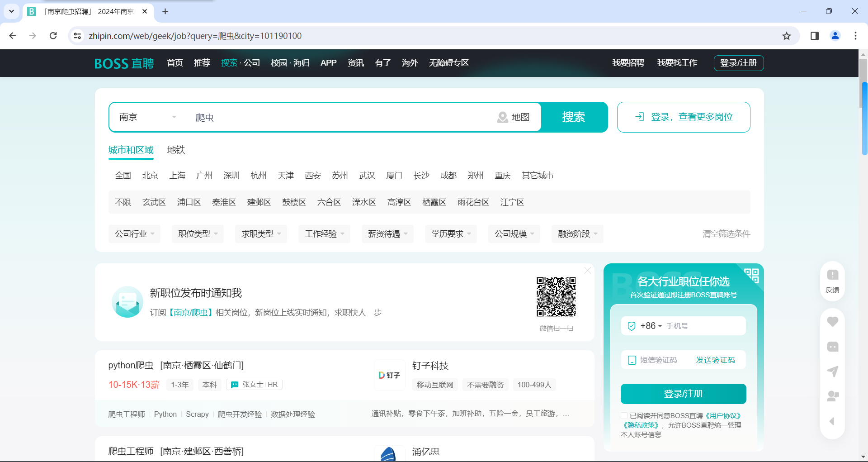868x462 pixels.
Task: Open 无障碍专区 in the navigation
Action: pos(448,63)
